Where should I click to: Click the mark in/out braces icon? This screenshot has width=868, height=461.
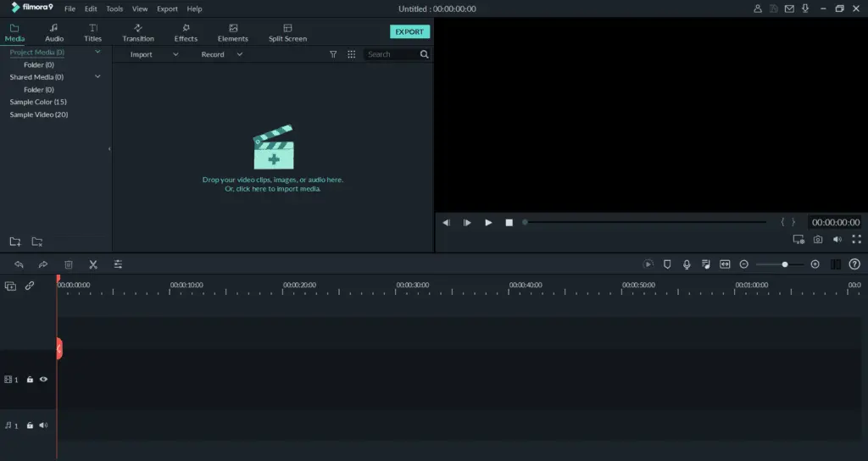(787, 222)
